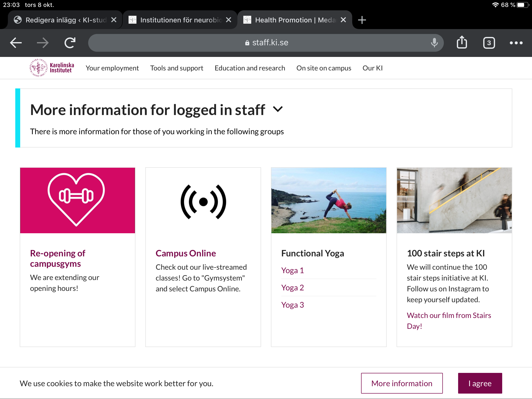Click the I agree cookie button
Image resolution: width=532 pixels, height=399 pixels.
coord(480,383)
